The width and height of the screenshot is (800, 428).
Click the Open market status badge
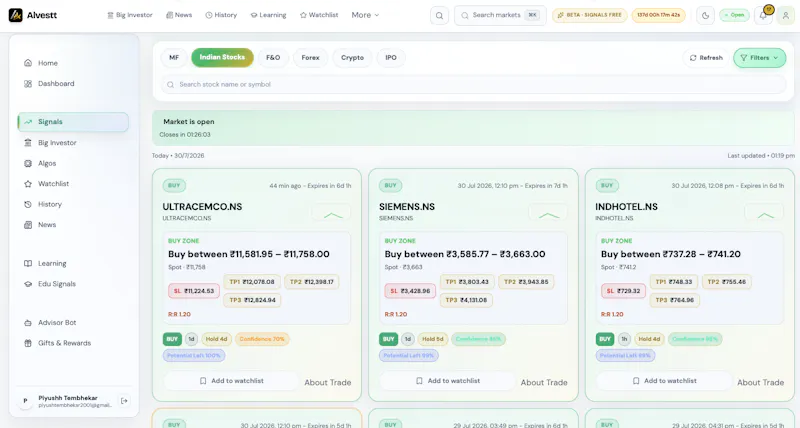(x=734, y=15)
